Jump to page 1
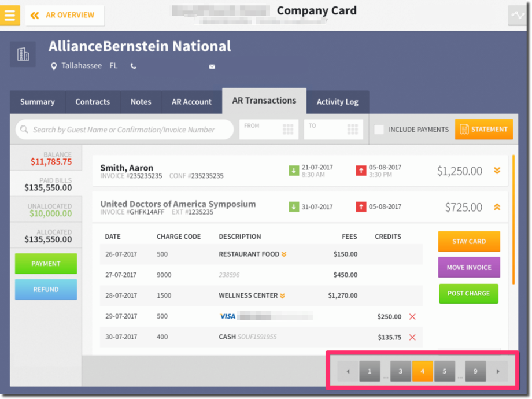 370,371
